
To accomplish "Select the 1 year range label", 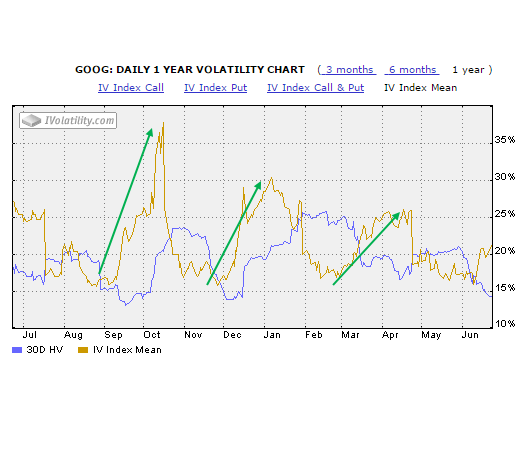I will pos(468,70).
